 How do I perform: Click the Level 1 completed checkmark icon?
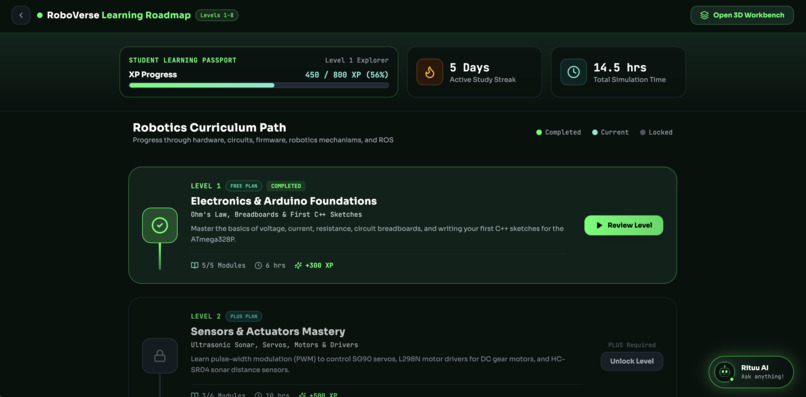pos(160,225)
